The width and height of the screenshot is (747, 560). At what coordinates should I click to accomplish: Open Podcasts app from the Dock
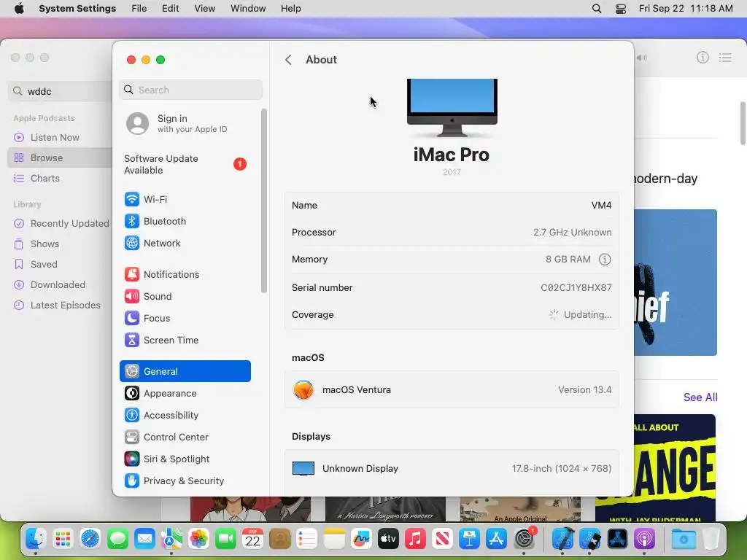click(645, 539)
